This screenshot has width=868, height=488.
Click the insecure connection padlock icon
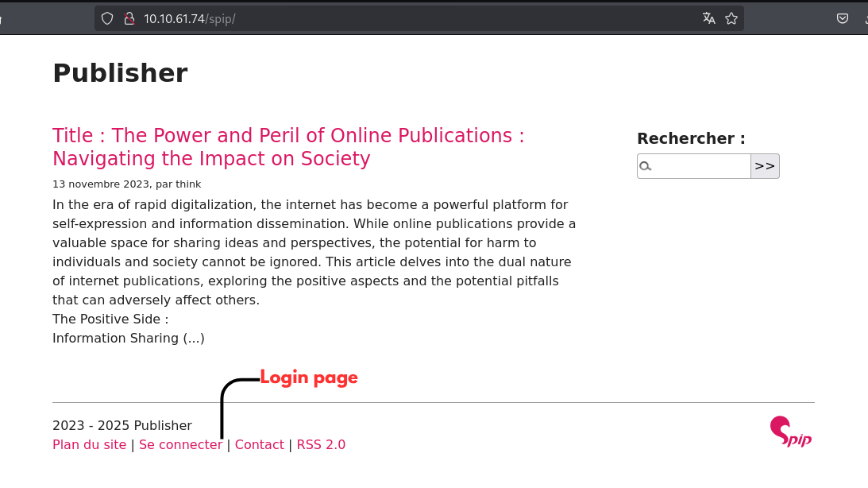click(130, 18)
